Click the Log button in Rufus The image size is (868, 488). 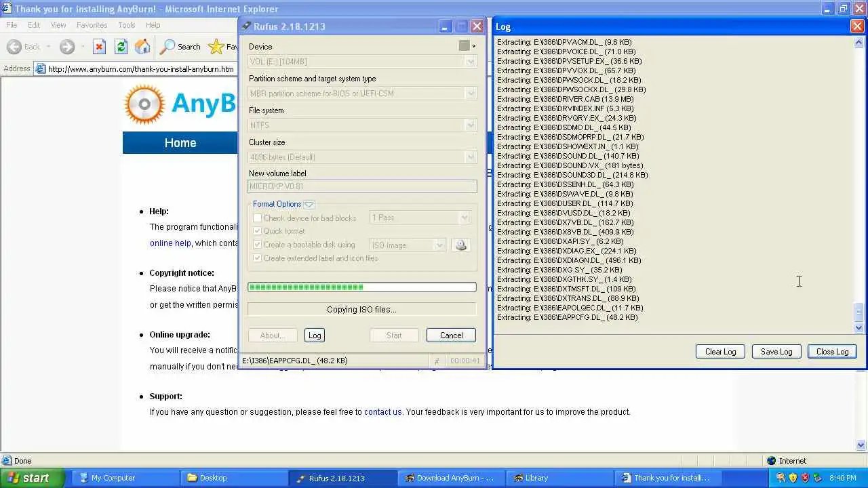[x=315, y=335]
